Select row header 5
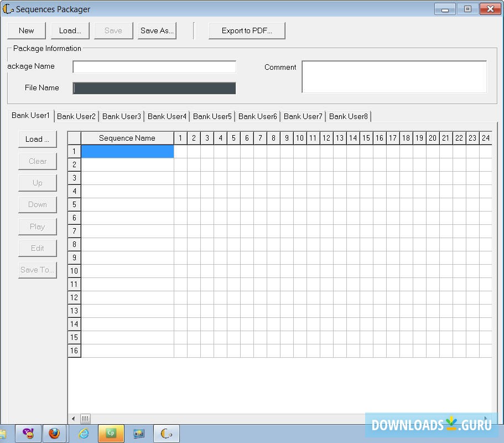This screenshot has height=443, width=504. 74,204
